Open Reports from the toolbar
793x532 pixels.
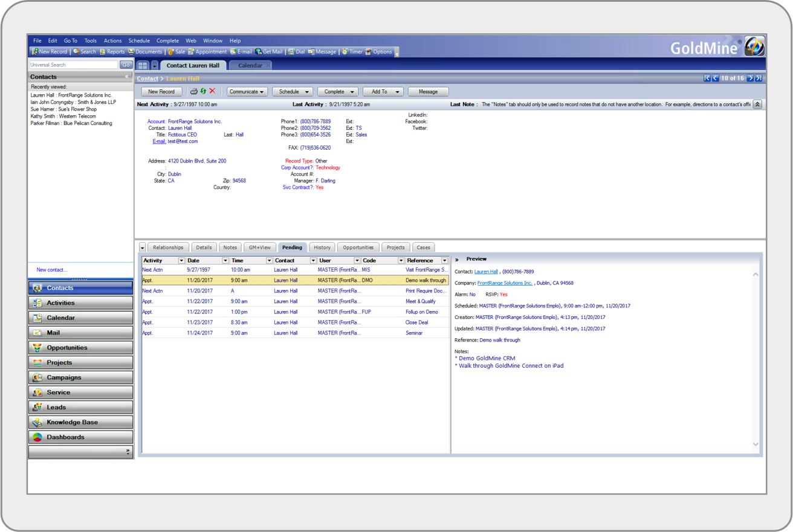tap(112, 52)
